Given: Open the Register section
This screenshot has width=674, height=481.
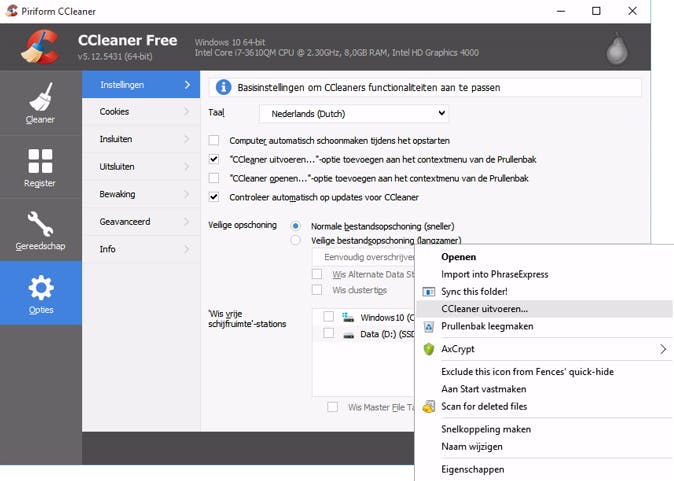Looking at the screenshot, I should [x=40, y=168].
